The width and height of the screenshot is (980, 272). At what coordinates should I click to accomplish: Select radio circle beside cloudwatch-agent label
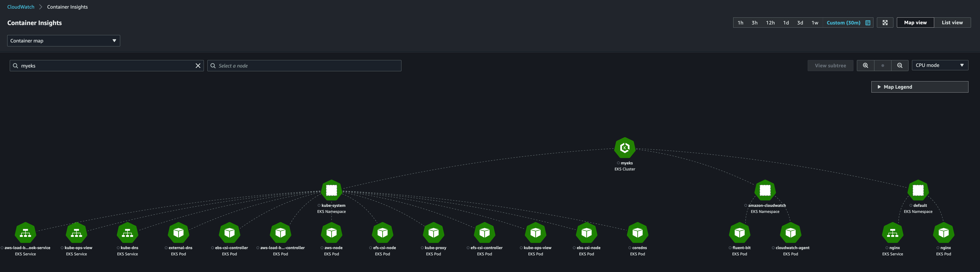click(x=773, y=248)
